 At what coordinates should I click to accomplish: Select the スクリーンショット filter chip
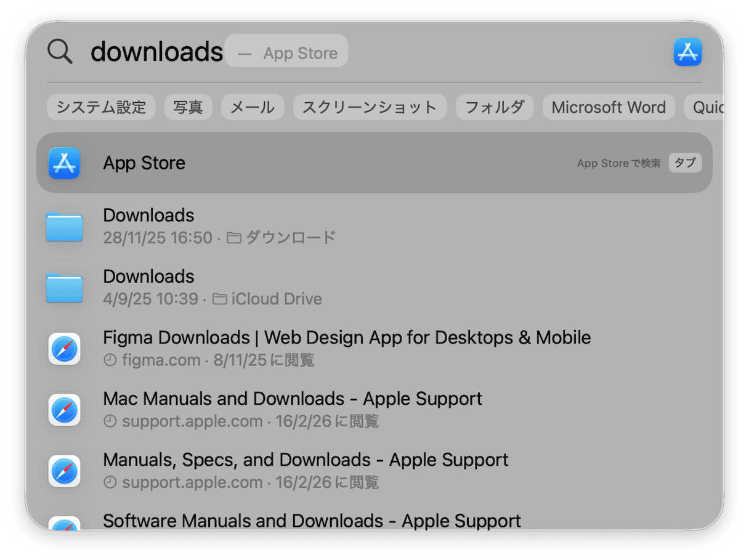(370, 107)
